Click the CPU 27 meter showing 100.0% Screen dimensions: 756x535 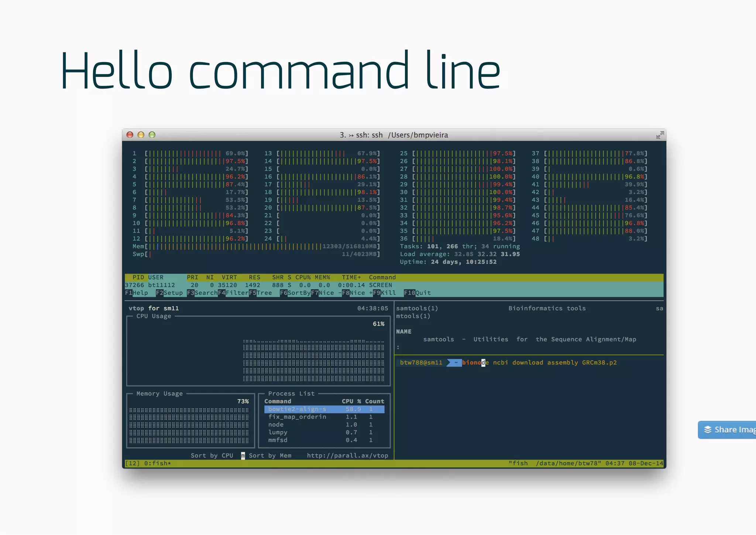tap(458, 169)
